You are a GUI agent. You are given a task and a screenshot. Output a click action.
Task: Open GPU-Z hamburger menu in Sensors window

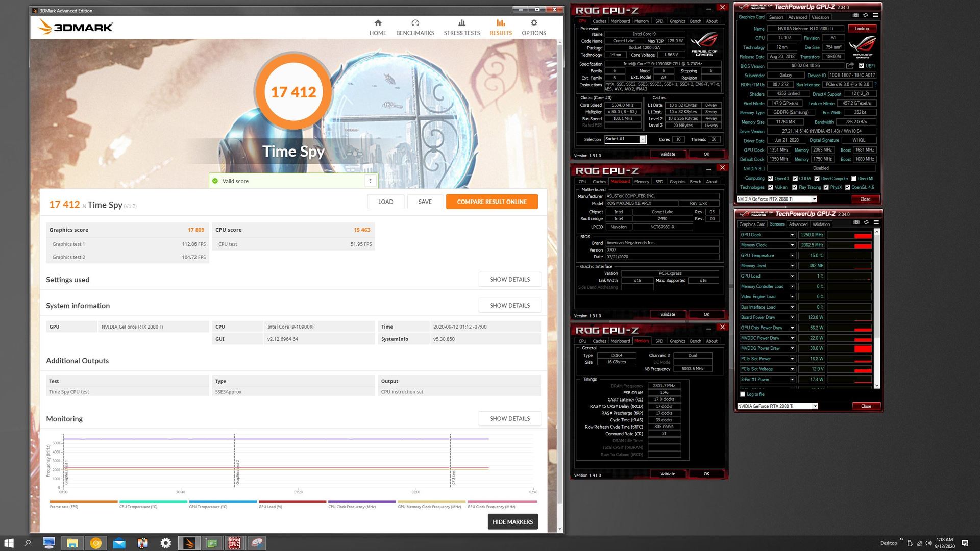(x=876, y=222)
